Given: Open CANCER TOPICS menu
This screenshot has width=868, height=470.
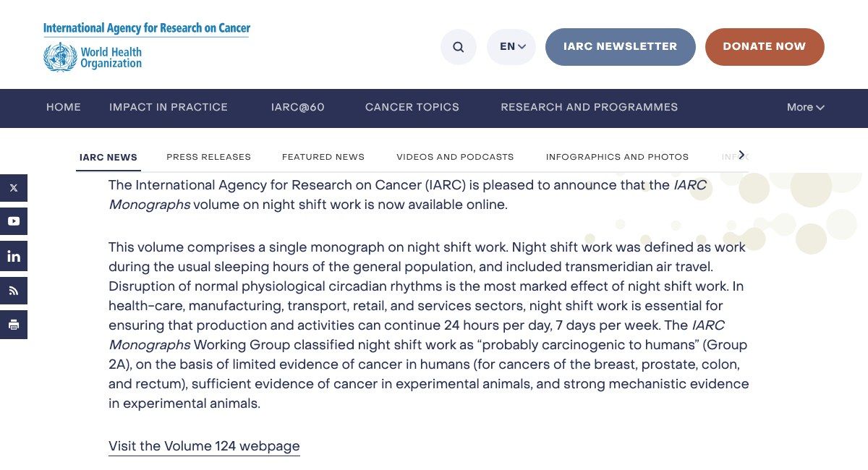Looking at the screenshot, I should coord(412,107).
